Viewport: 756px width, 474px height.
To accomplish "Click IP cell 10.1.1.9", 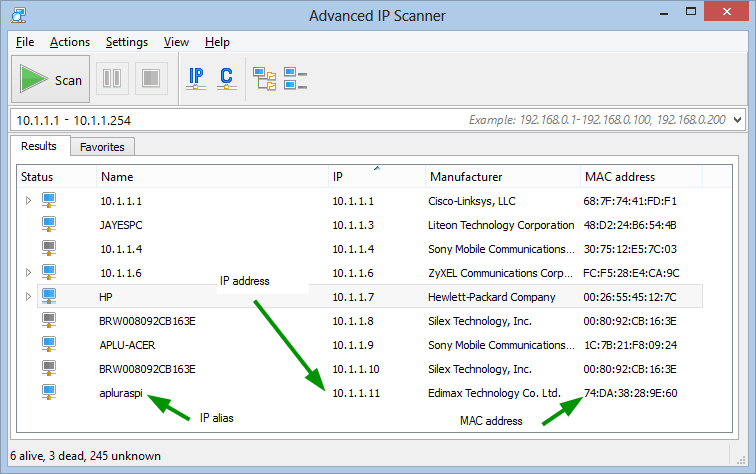I will [x=353, y=345].
